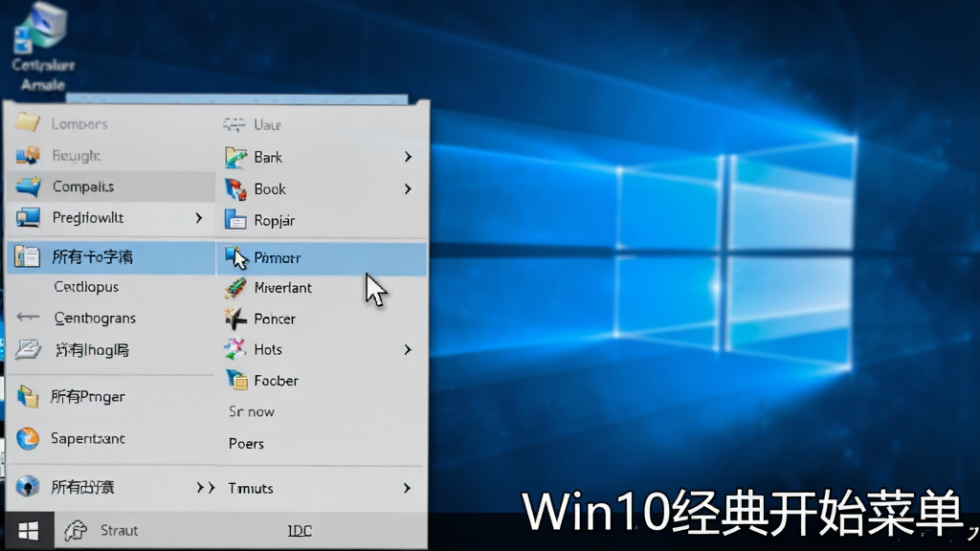Screen dimensions: 980x551
Task: Expand the Tımuts submenu arrow
Action: [x=408, y=488]
